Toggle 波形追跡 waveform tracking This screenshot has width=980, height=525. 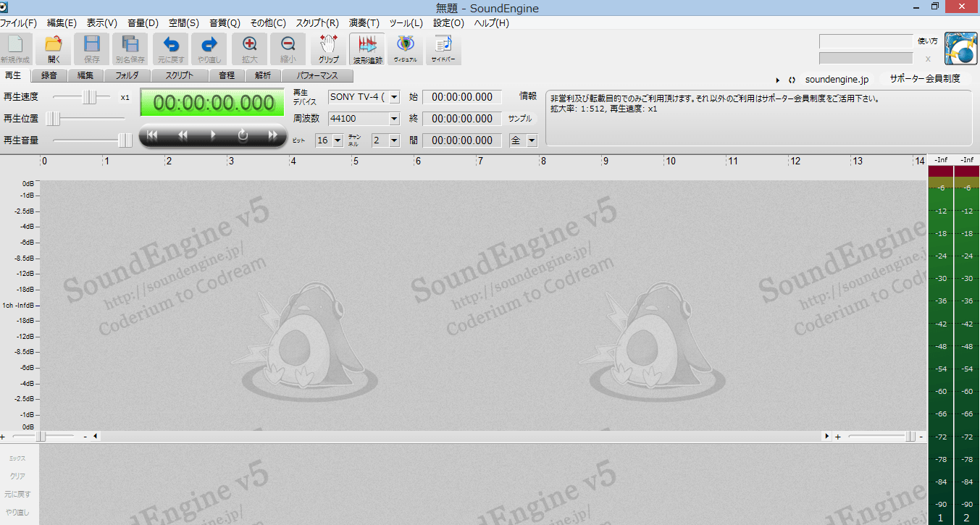367,49
